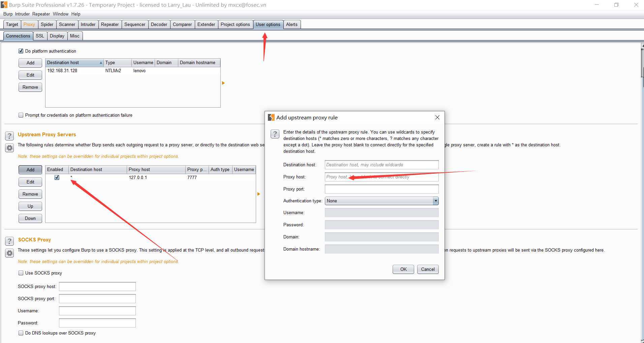Viewport: 644px width, 343px height.
Task: Select the 127.0.0.1 proxy host cell
Action: pos(156,177)
